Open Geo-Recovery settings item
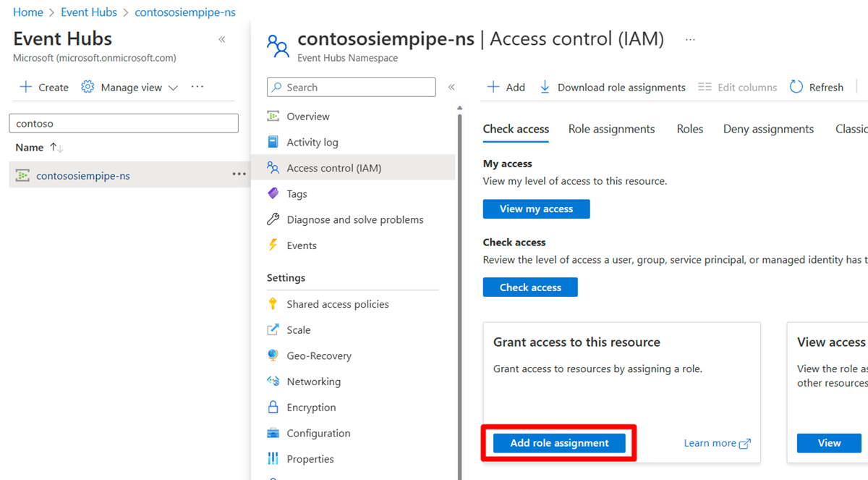This screenshot has height=480, width=868. point(318,355)
